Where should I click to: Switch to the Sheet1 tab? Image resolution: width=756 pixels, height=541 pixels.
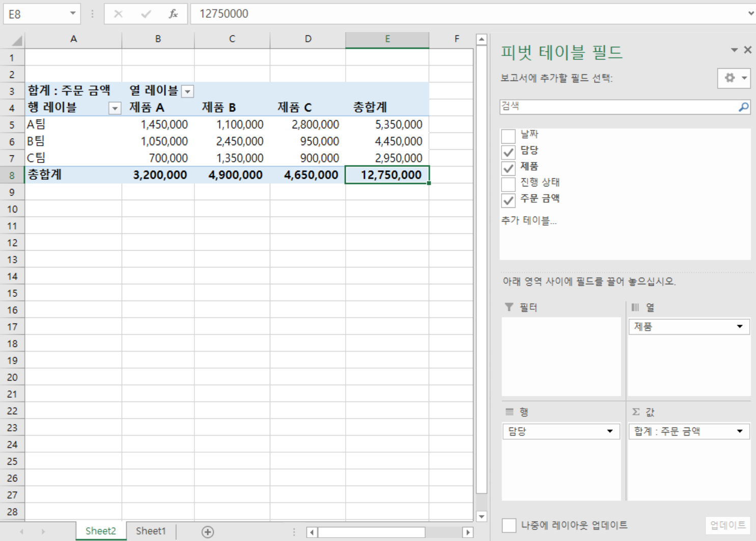(x=151, y=531)
